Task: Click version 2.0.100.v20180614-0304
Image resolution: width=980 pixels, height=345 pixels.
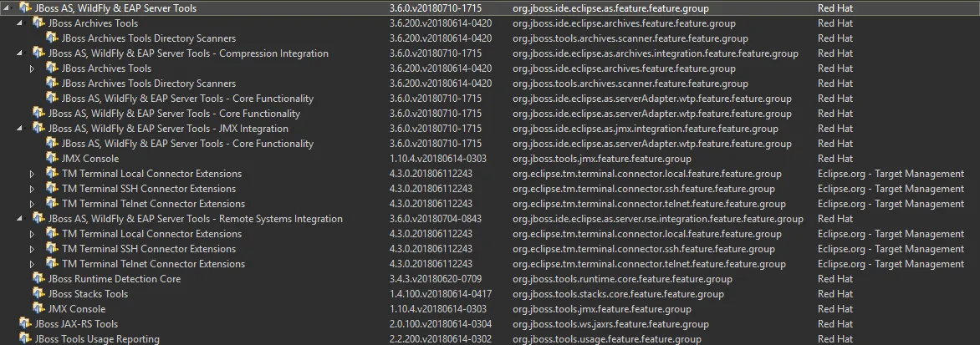Action: 441,324
